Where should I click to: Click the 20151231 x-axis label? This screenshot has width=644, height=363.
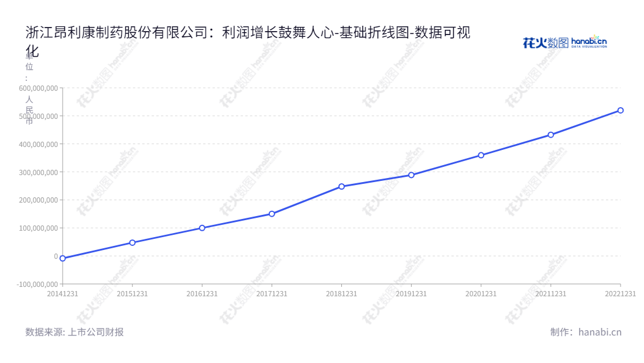click(x=132, y=293)
